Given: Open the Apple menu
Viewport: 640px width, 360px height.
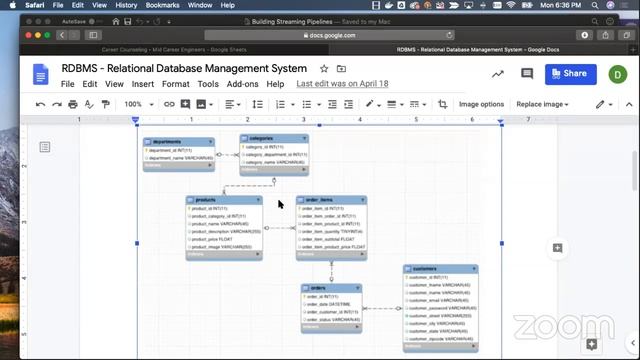Looking at the screenshot, I should tap(12, 5).
